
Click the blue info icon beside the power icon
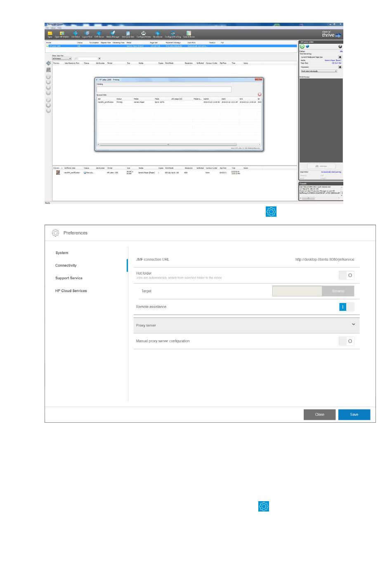pos(307,46)
